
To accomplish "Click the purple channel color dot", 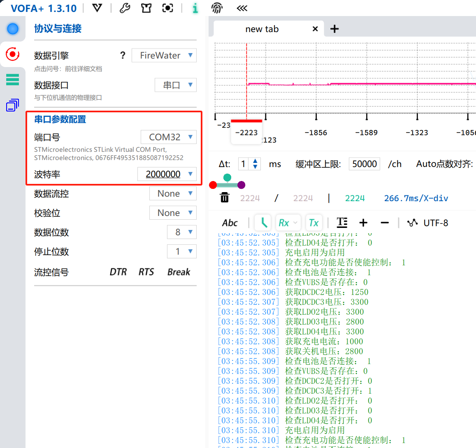I will [241, 185].
